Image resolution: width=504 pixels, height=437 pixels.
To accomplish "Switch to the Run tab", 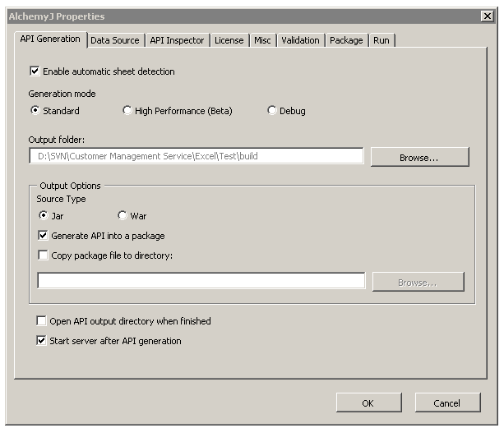I will 381,40.
